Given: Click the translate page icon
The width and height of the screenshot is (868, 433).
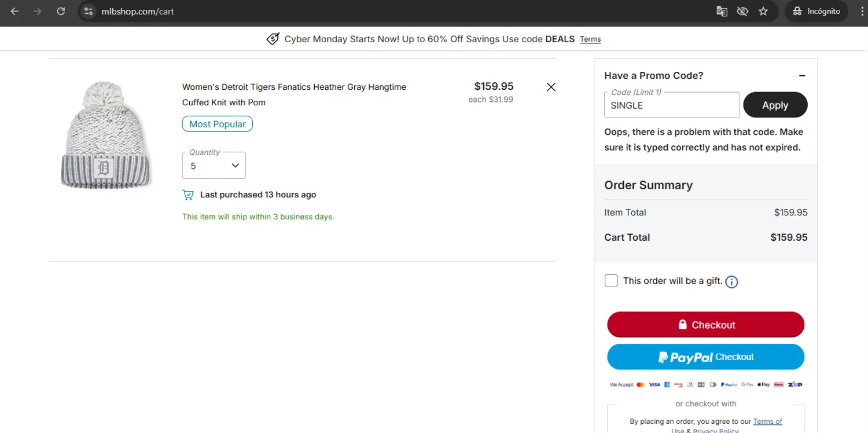Looking at the screenshot, I should (722, 11).
